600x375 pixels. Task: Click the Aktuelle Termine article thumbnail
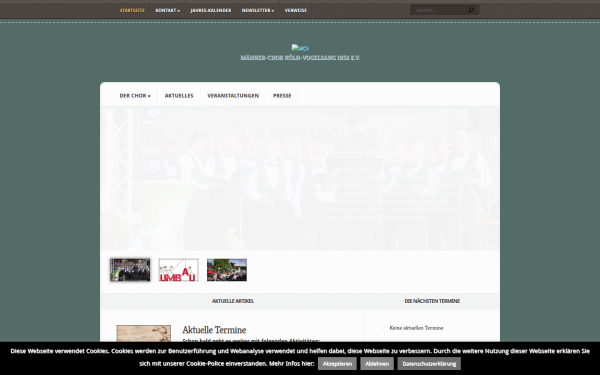click(x=143, y=333)
